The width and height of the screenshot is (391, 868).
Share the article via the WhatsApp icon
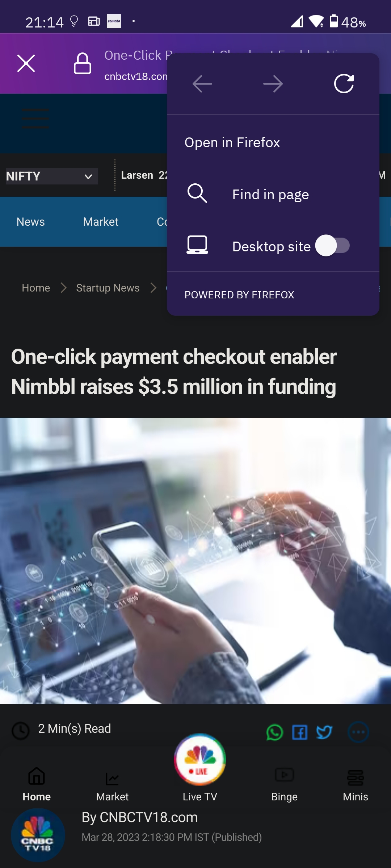274,732
